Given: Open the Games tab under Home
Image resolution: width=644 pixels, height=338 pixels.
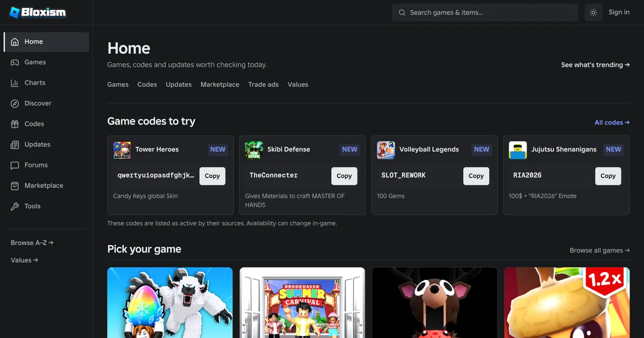Looking at the screenshot, I should click(118, 85).
